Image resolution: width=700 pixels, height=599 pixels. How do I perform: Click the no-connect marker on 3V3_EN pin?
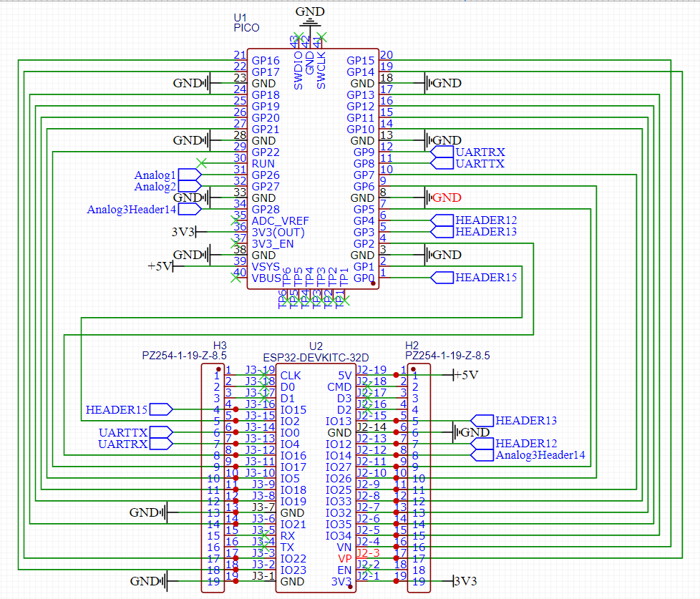tap(235, 243)
